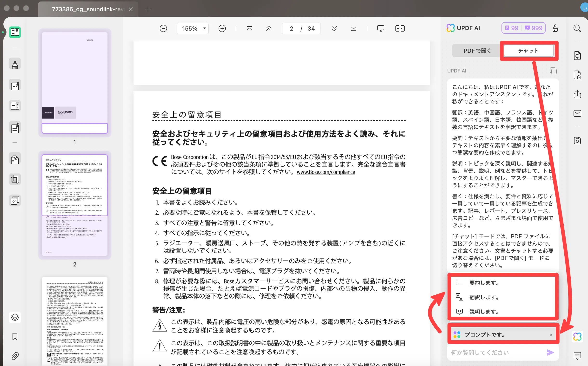Click the heading 安全上の留意項目 at page top
This screenshot has width=588, height=366.
click(x=187, y=115)
